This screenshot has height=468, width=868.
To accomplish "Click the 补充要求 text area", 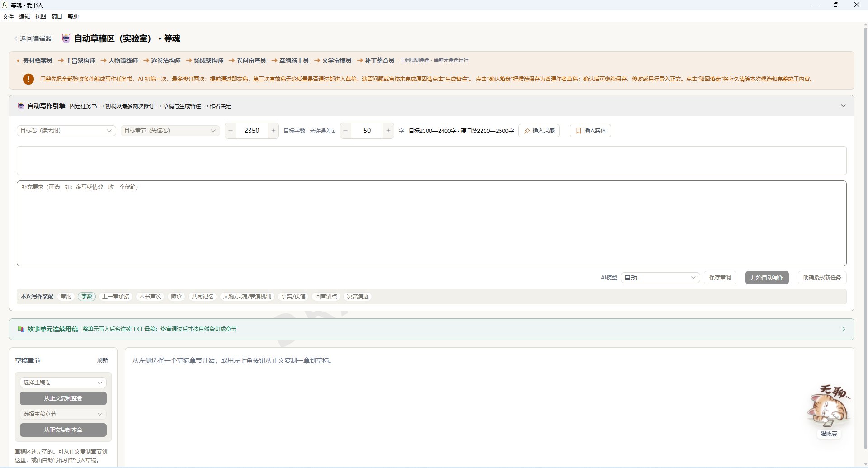I will [431, 223].
